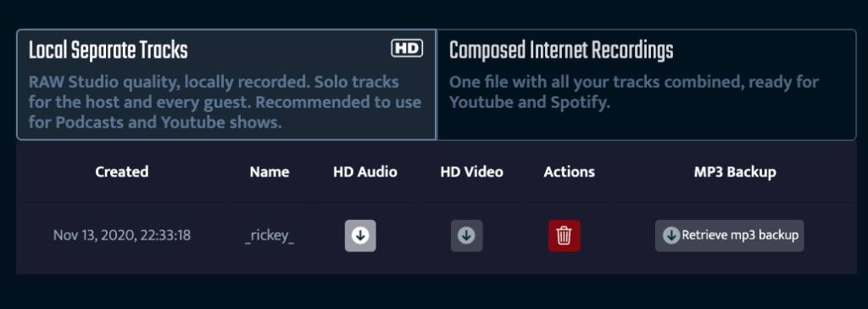
Task: Click the HD Audio column header
Action: pyautogui.click(x=365, y=172)
